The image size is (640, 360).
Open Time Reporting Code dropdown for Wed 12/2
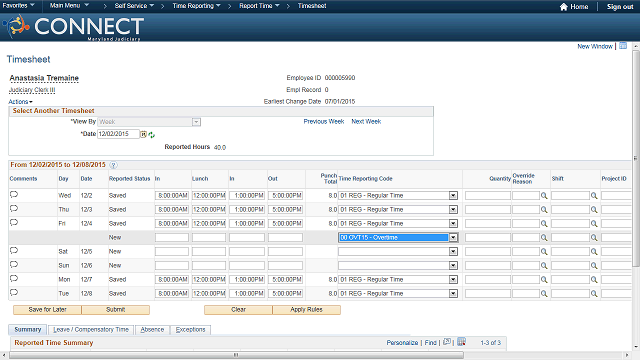453,196
